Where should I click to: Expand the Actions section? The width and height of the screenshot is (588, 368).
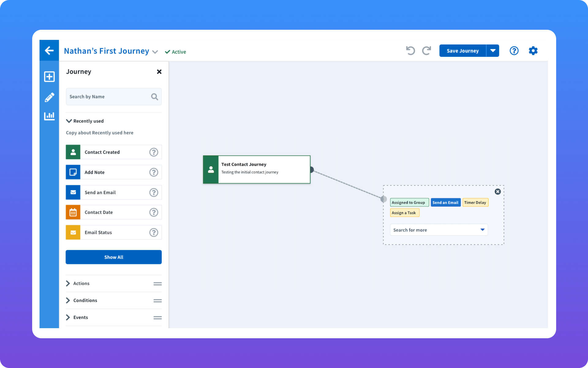coord(81,283)
